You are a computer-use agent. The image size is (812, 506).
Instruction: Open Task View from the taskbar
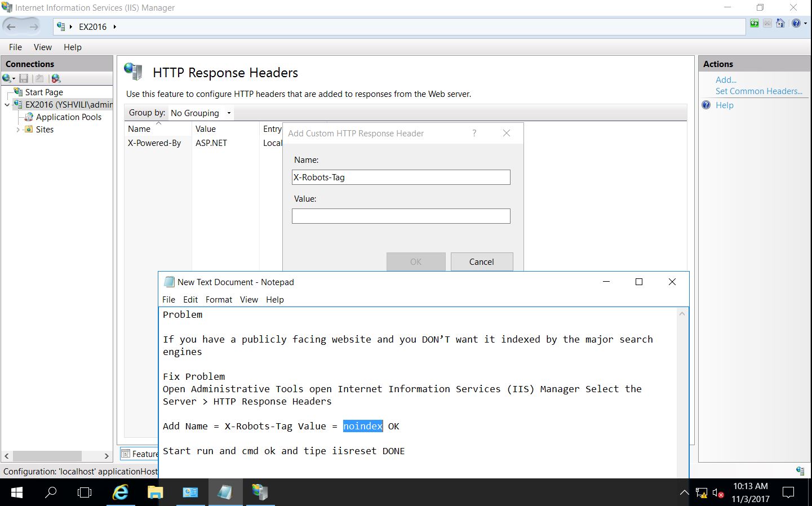85,492
